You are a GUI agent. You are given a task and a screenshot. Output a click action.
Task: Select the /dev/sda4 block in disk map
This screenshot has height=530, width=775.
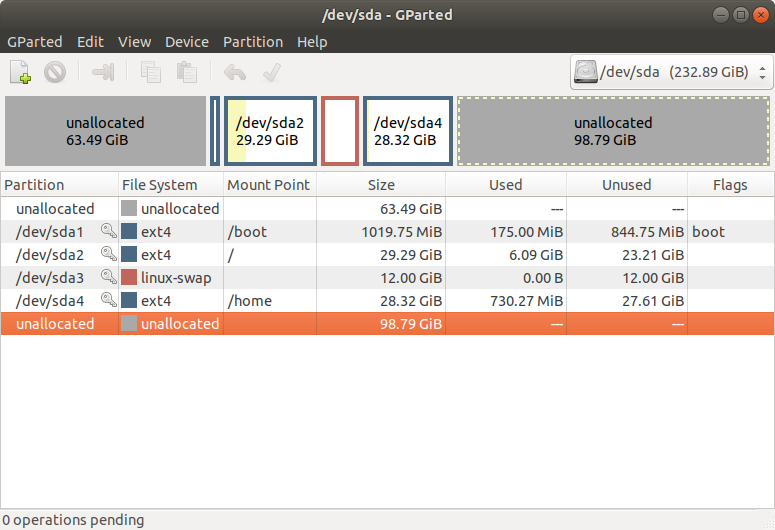point(408,131)
